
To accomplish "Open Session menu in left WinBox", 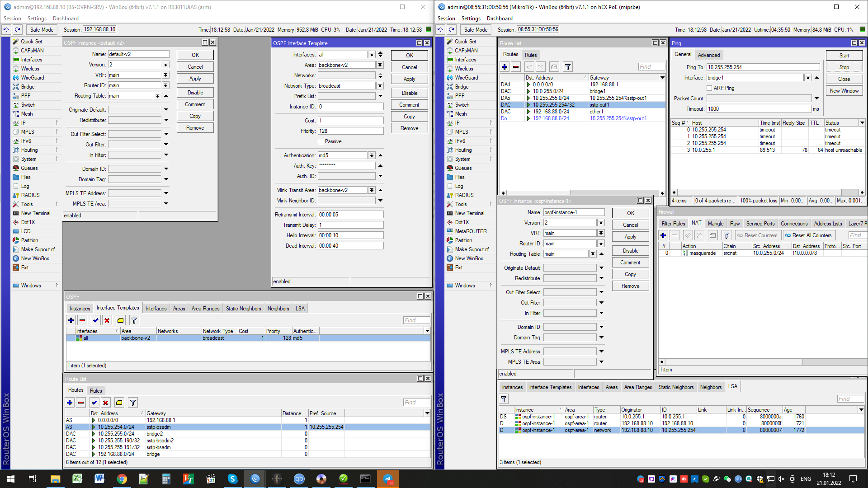I will click(12, 19).
